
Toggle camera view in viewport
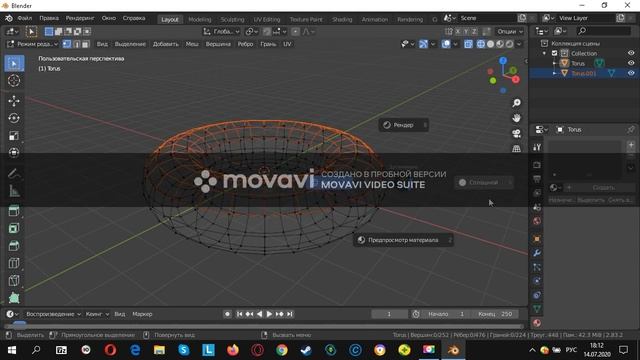coord(516,133)
